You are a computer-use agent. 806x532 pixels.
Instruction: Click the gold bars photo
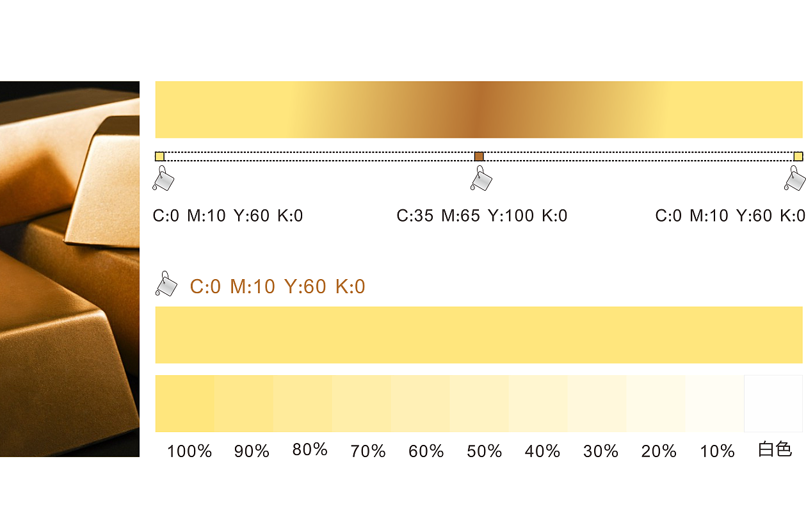click(x=69, y=269)
